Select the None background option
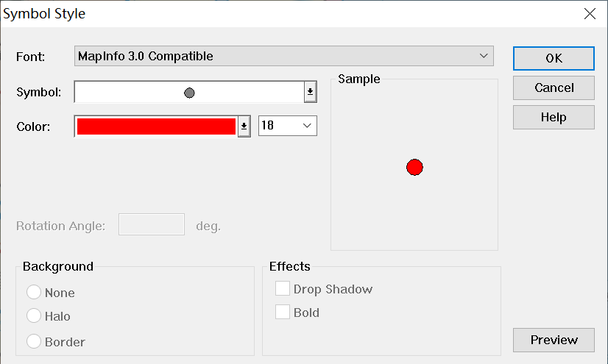Screen dimensions: 608x364 pos(34,293)
